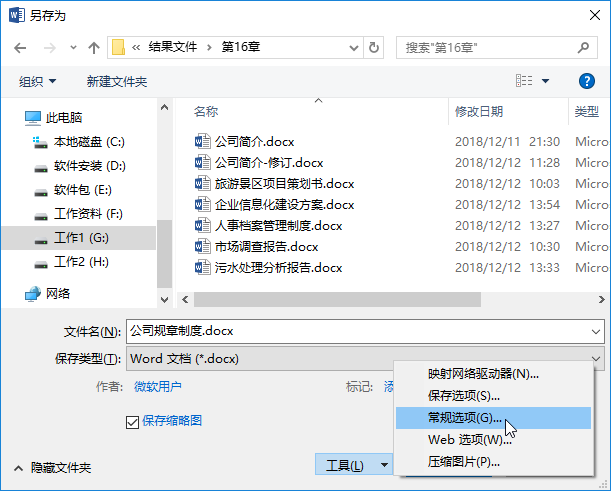Click the 此电脑 computer icon
611x491 pixels.
coord(33,118)
